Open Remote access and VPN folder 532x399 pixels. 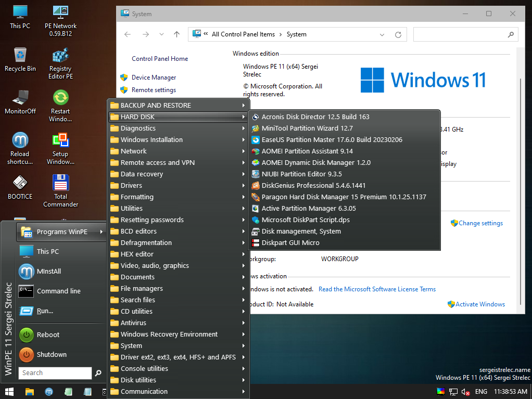(179, 163)
